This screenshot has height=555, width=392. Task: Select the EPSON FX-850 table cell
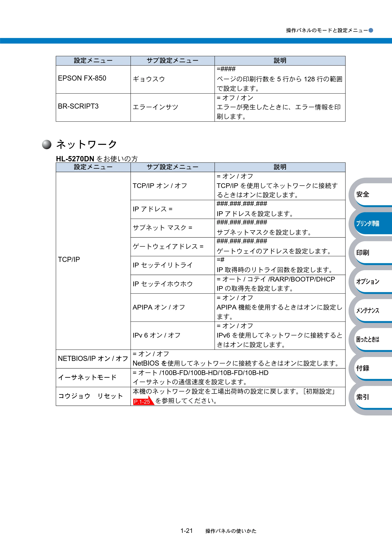click(x=93, y=79)
